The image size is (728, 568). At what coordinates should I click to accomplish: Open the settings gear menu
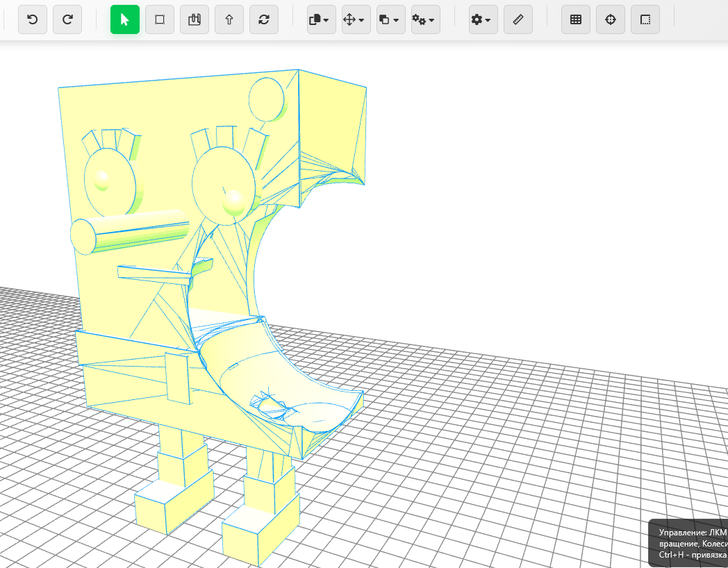(x=483, y=19)
